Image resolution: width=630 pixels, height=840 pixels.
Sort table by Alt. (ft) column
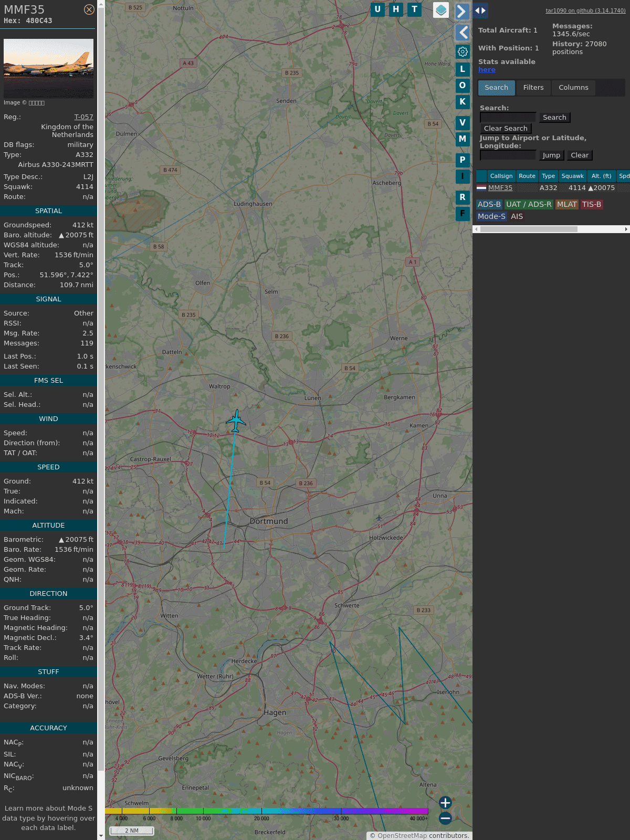[601, 176]
